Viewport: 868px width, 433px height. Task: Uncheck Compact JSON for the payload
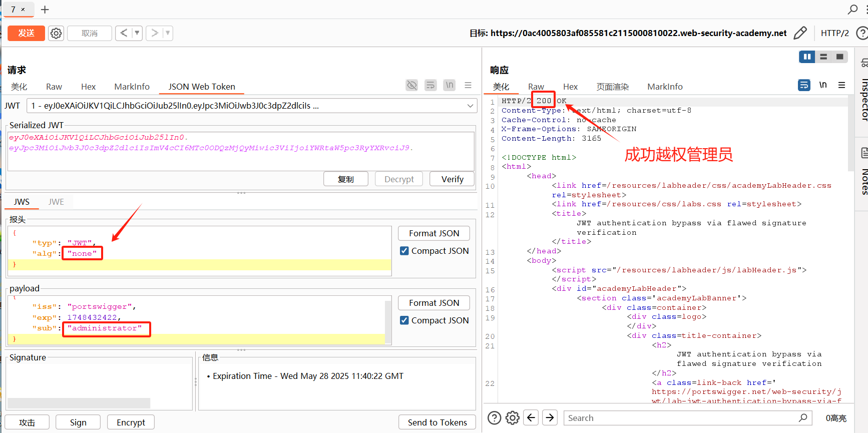(404, 320)
